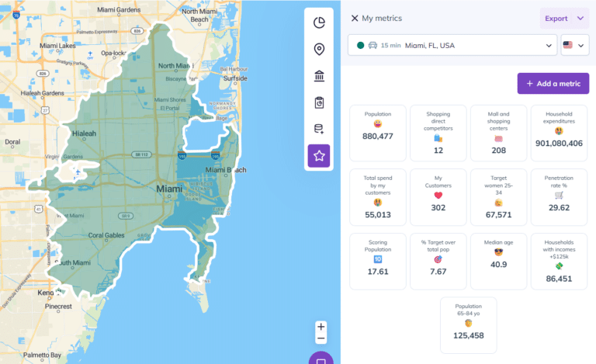Viewport: 596px width, 364px height.
Task: Click the Total spend by my customers card
Action: [x=378, y=197]
